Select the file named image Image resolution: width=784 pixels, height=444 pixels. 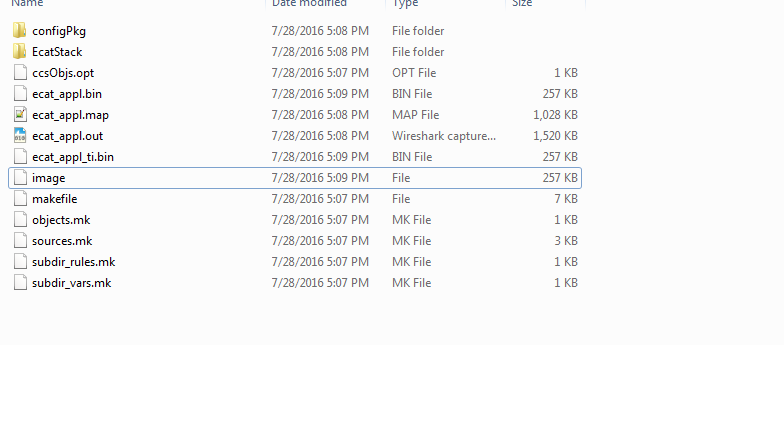[x=49, y=178]
